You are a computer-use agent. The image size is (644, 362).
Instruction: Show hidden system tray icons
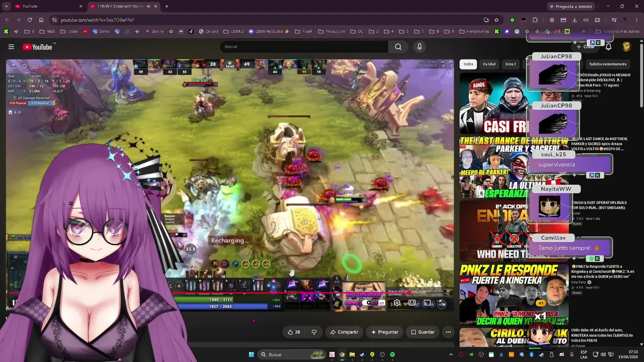pyautogui.click(x=451, y=354)
